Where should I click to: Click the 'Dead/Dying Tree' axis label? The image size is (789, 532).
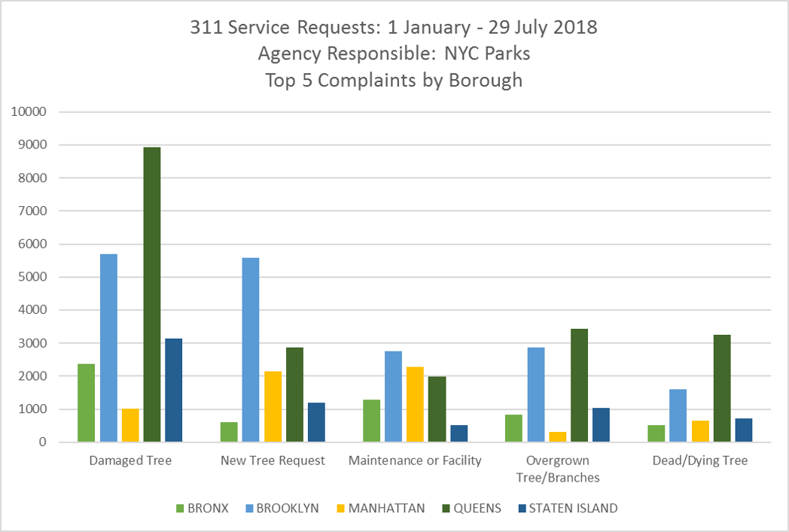(x=700, y=461)
